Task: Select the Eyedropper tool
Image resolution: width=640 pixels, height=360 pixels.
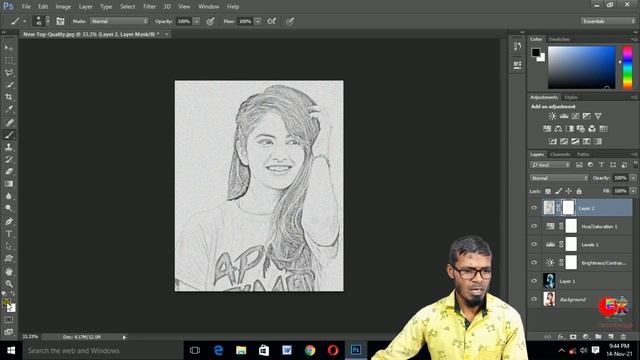Action: click(9, 109)
